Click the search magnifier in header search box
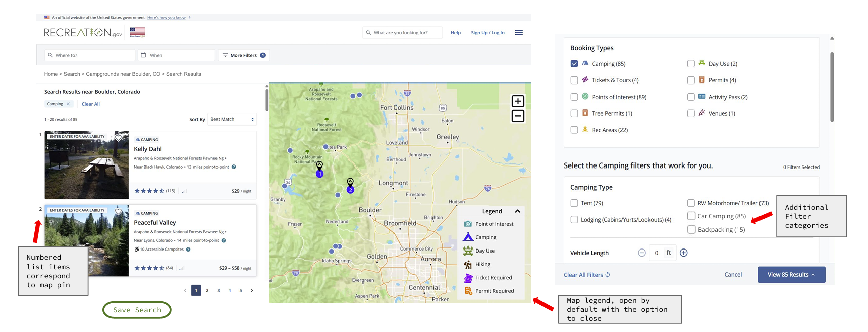 (368, 33)
